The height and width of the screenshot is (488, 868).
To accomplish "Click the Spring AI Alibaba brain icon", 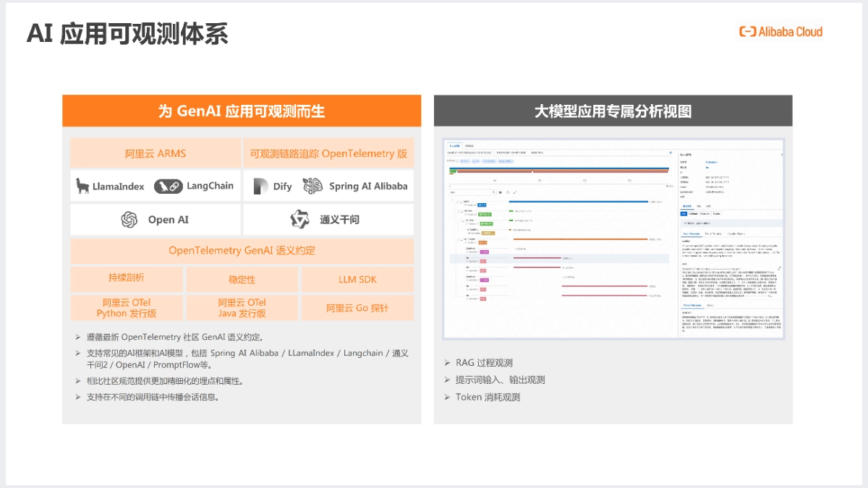I will (x=312, y=187).
